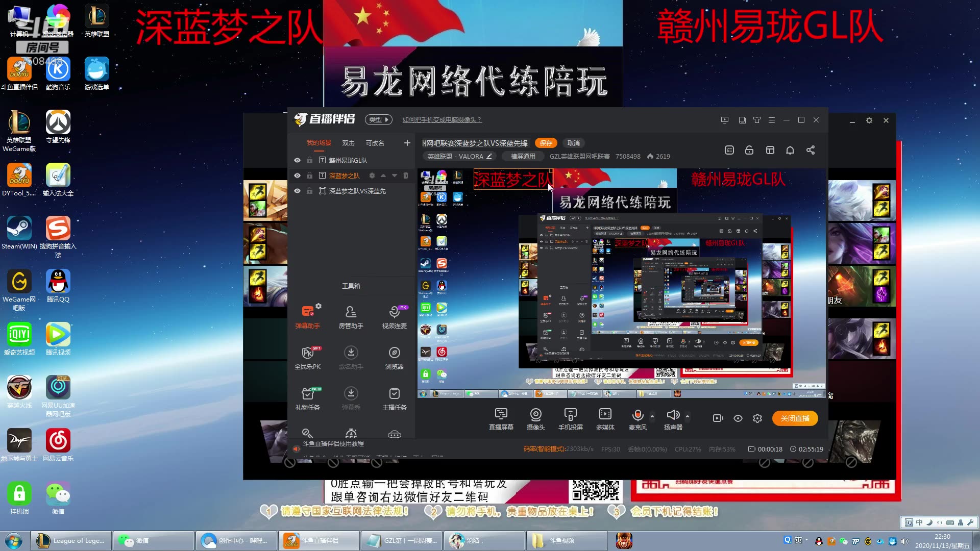Select the 赣州易珑GL队 source row

point(351,160)
